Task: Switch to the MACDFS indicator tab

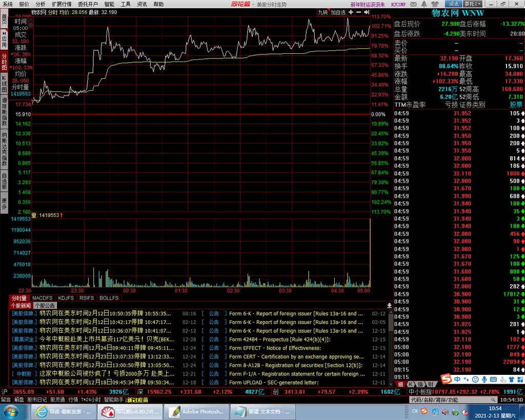Action: click(x=43, y=298)
